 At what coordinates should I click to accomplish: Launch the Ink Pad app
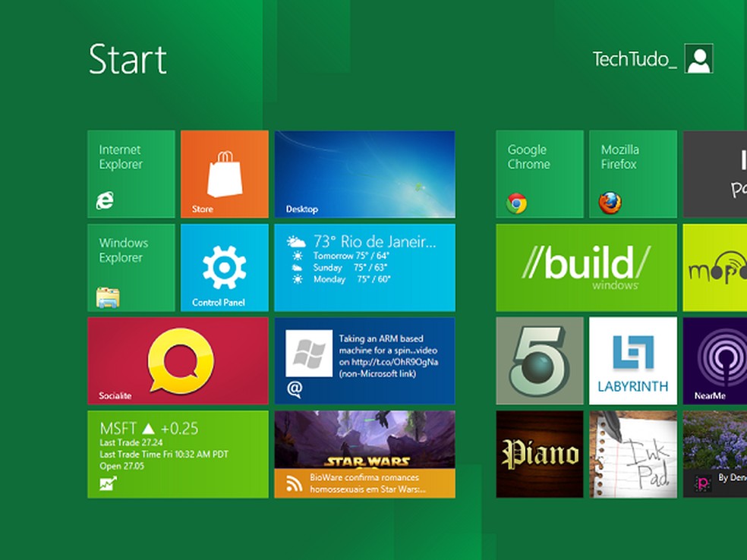tap(632, 454)
